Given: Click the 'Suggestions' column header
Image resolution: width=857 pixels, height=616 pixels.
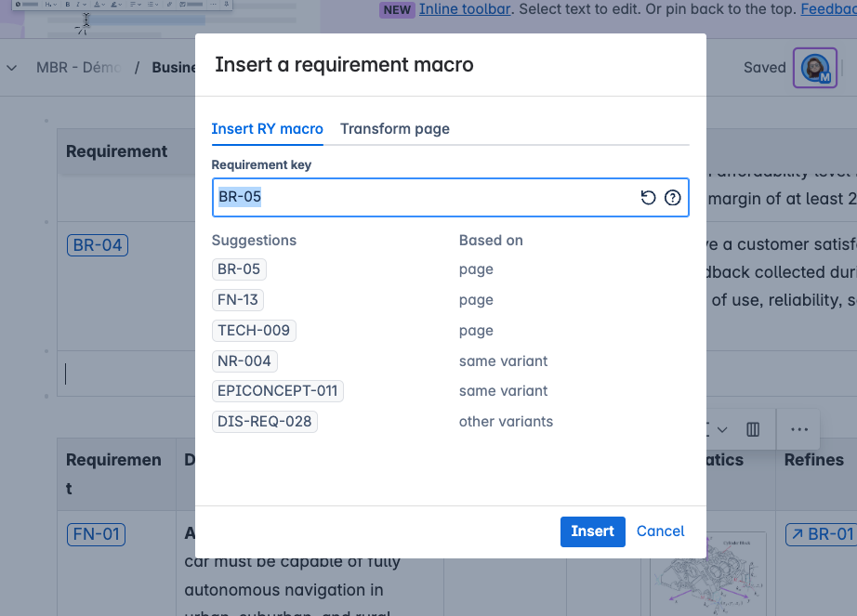Looking at the screenshot, I should click(254, 241).
